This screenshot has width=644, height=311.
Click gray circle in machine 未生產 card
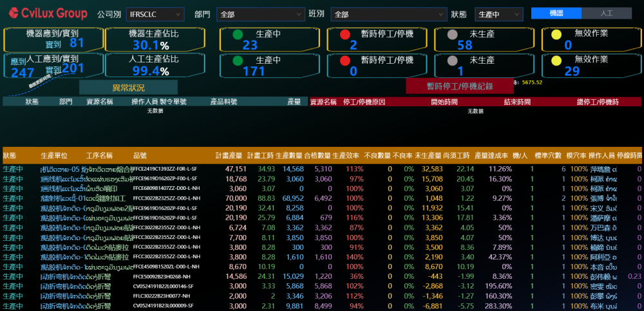pyautogui.click(x=453, y=35)
